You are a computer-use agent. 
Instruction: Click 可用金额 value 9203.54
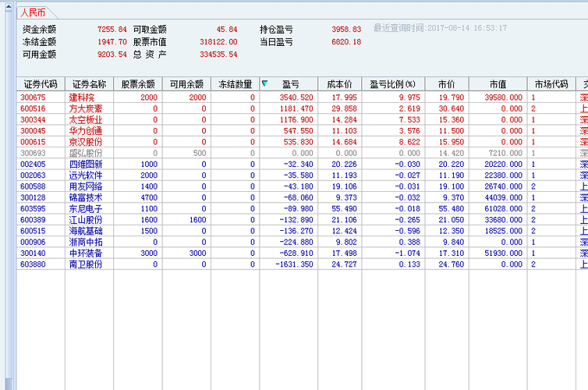[112, 55]
